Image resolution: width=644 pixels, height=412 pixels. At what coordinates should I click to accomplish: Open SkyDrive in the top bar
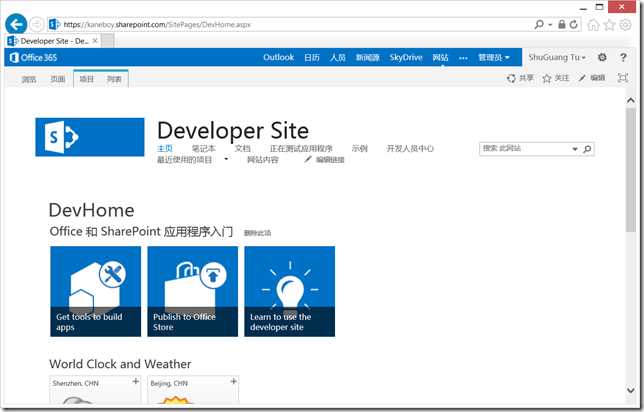click(x=406, y=58)
